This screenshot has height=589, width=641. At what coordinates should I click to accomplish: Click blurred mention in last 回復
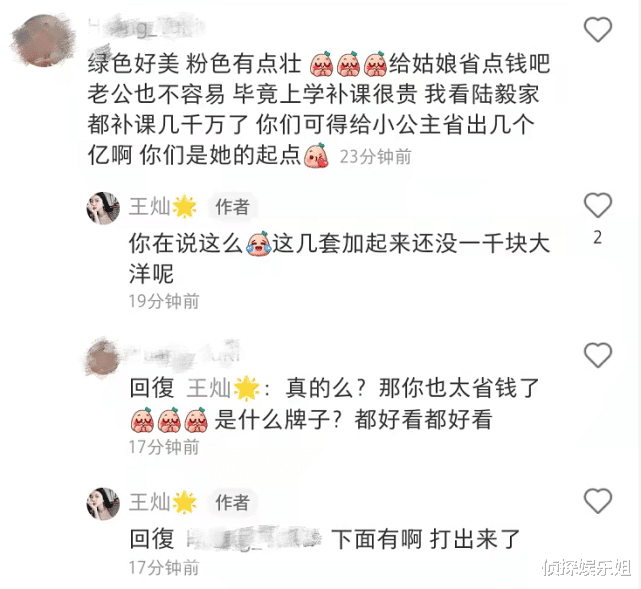click(x=253, y=539)
